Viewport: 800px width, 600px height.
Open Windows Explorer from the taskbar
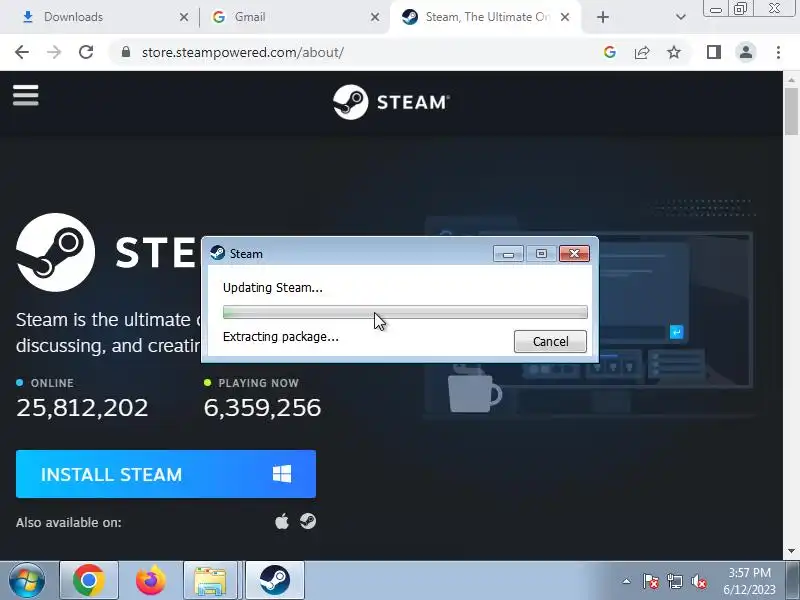[210, 580]
